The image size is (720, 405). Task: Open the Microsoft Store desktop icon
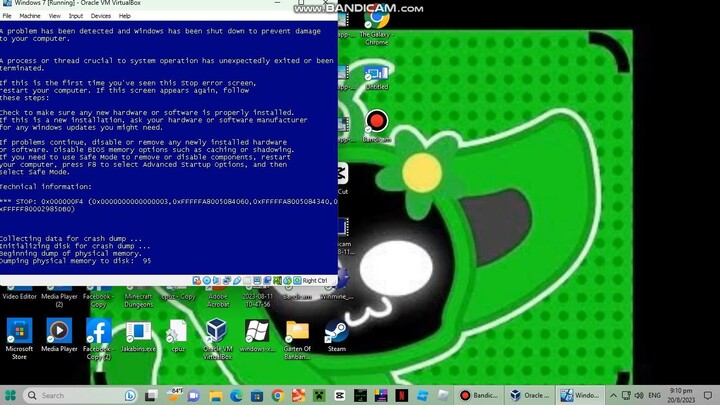pyautogui.click(x=19, y=334)
